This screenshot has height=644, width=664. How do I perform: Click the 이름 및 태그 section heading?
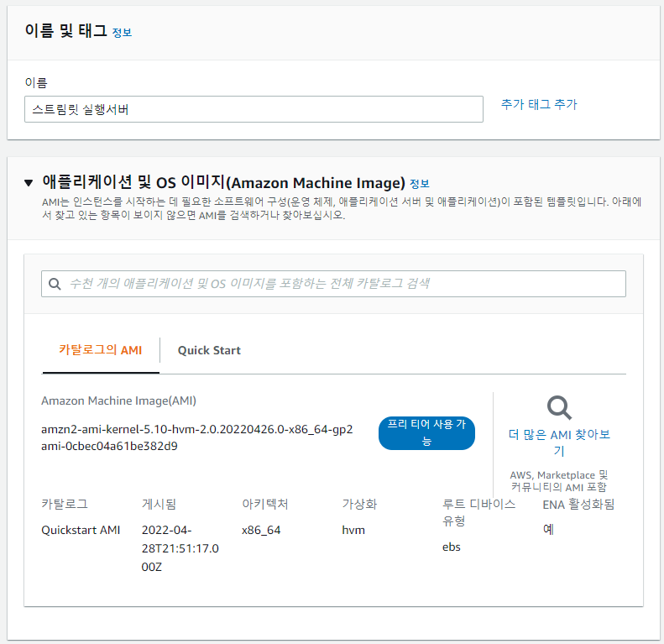click(x=66, y=31)
